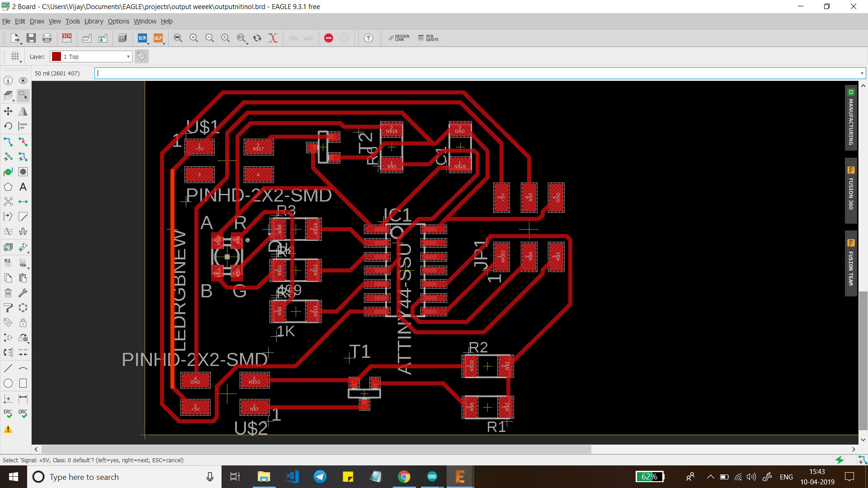Expand the Grid settings dropdown arrow
Image resolution: width=868 pixels, height=488 pixels.
point(21,62)
